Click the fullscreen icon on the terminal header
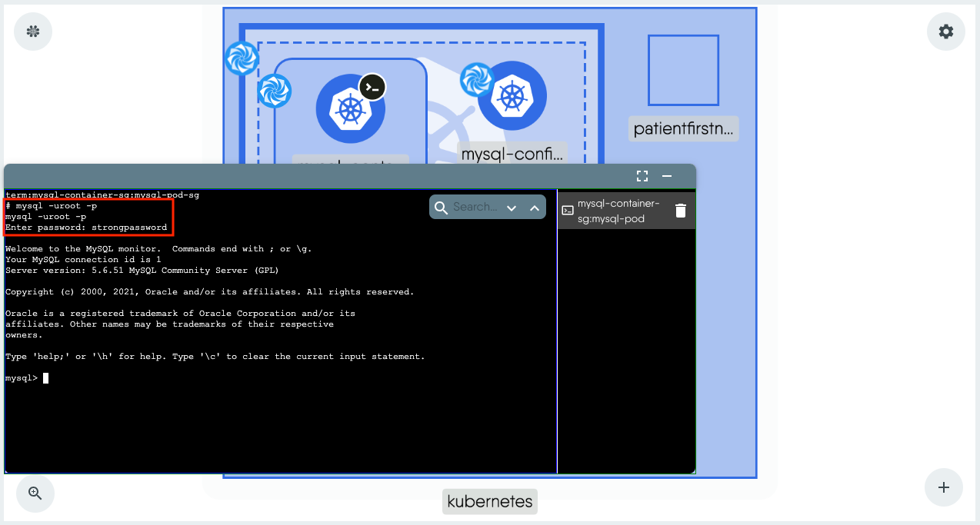The width and height of the screenshot is (980, 525). click(642, 175)
